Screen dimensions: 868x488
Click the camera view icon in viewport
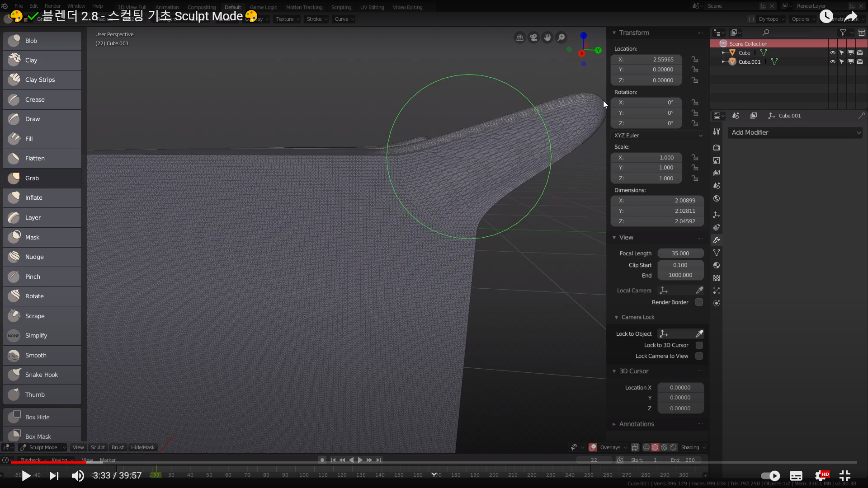click(533, 38)
